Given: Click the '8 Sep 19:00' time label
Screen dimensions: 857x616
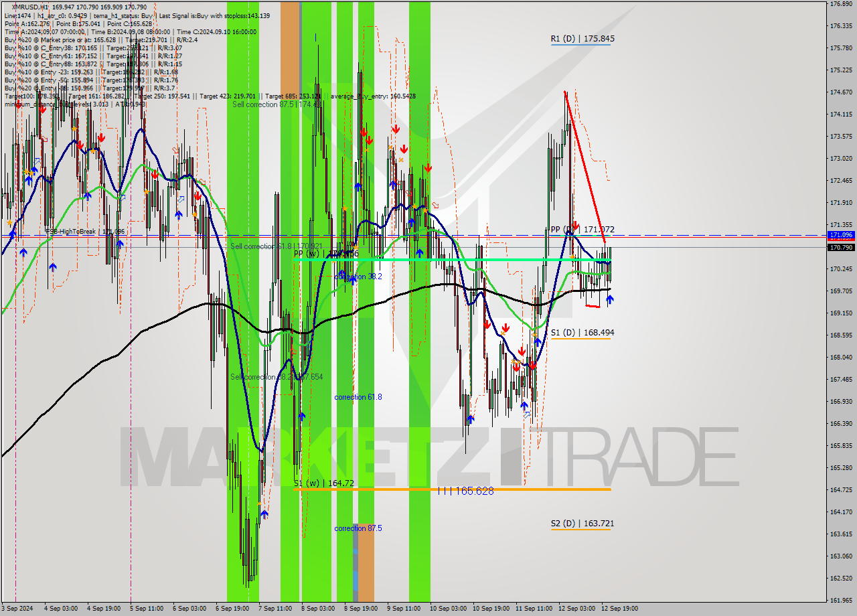Looking at the screenshot, I should [361, 609].
